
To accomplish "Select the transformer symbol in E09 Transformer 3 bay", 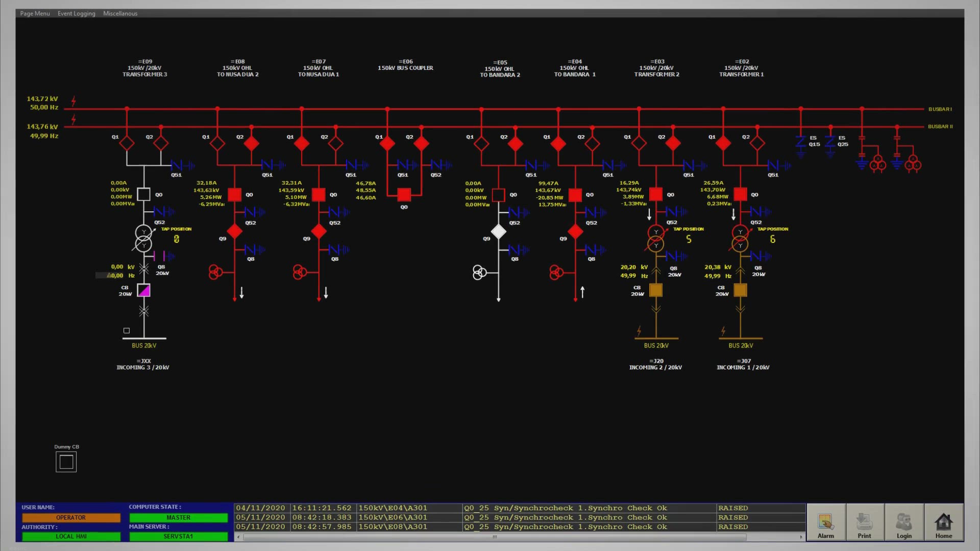I will [x=143, y=238].
